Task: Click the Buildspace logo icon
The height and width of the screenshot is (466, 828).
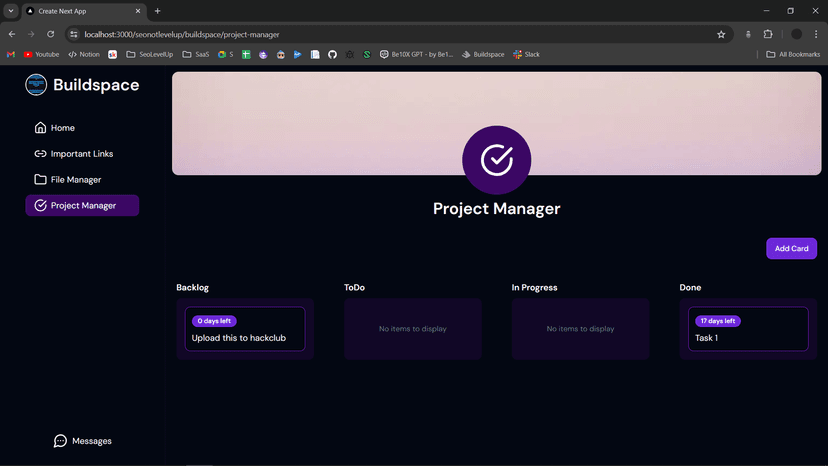Action: point(36,85)
